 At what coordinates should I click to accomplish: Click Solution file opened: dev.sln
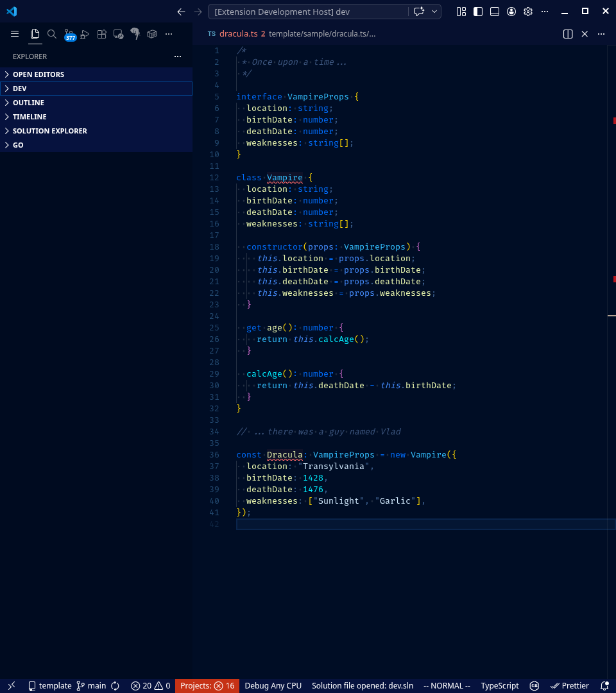[363, 685]
